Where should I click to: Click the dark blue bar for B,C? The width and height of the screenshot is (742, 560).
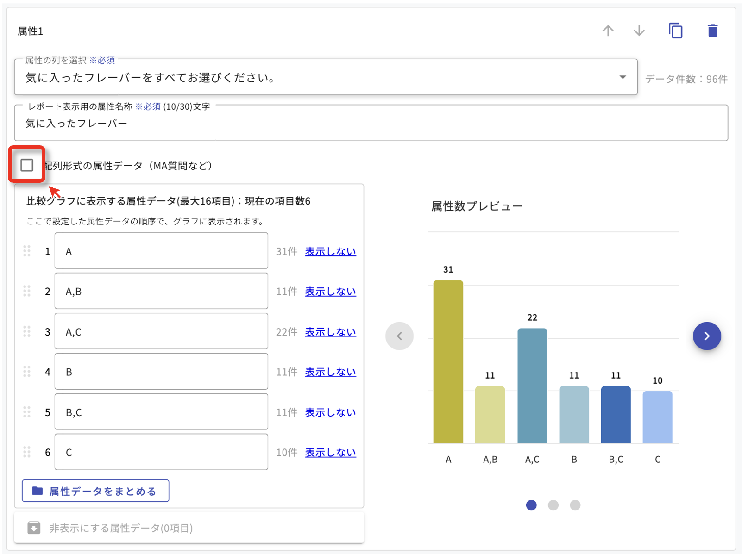[x=616, y=415]
